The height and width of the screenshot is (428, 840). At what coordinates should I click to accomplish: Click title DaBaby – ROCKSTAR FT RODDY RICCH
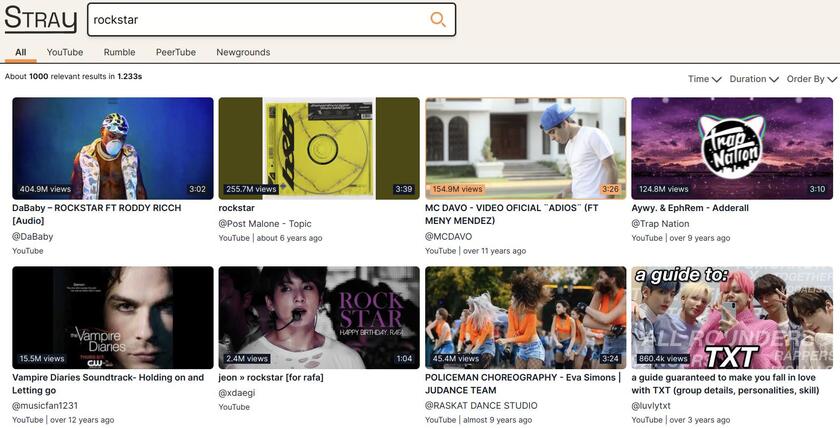pos(96,214)
